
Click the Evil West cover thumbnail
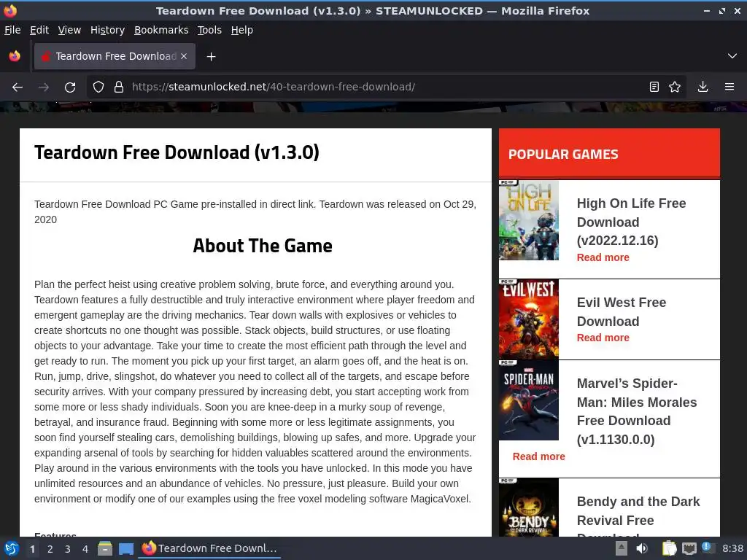pyautogui.click(x=528, y=319)
